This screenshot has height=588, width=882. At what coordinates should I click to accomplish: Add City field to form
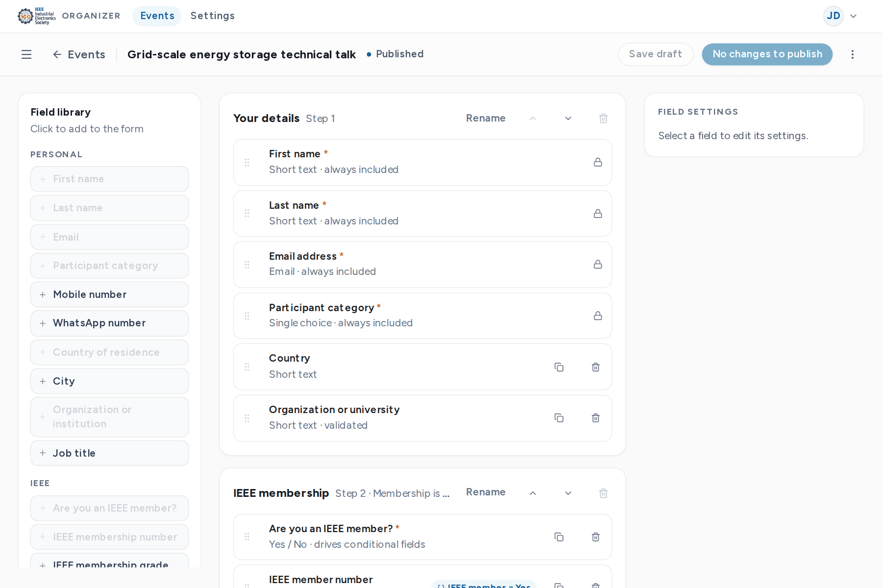coord(109,381)
